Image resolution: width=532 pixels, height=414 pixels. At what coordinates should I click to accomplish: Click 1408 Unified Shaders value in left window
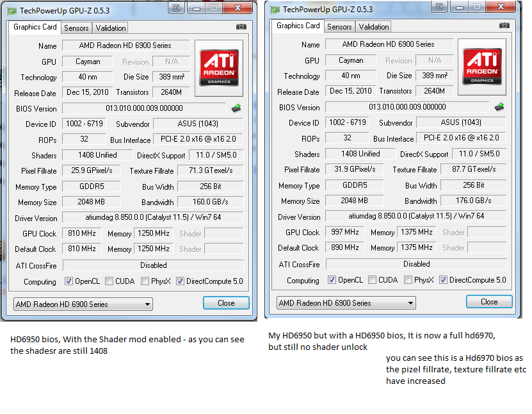97,155
